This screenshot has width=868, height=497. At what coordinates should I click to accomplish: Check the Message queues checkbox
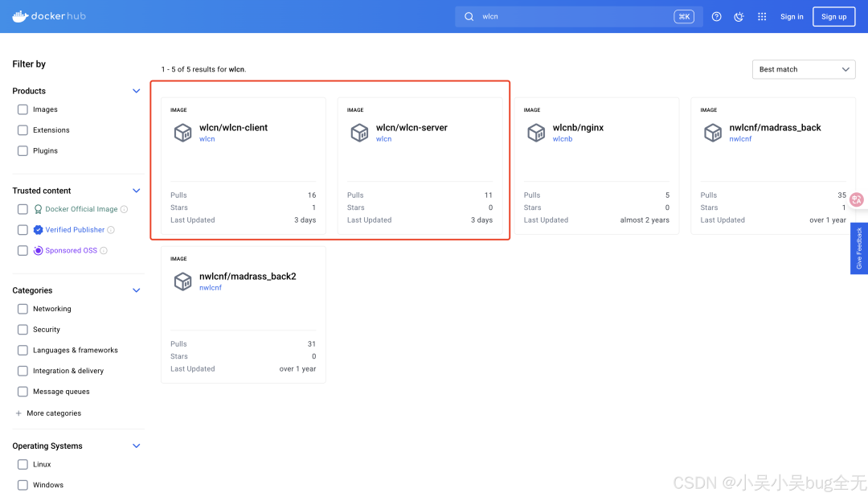tap(23, 392)
